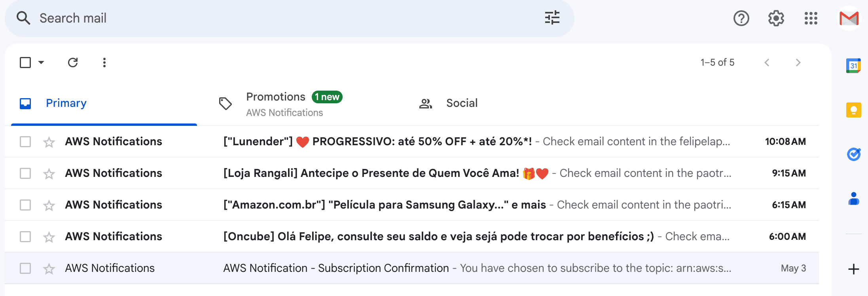Expand the select options dropdown arrow
The image size is (868, 296).
(x=41, y=63)
